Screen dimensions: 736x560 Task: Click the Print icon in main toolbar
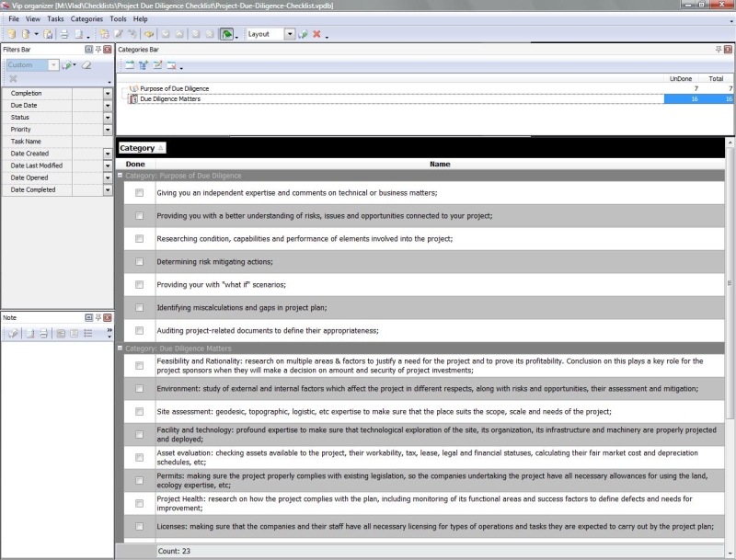[64, 34]
